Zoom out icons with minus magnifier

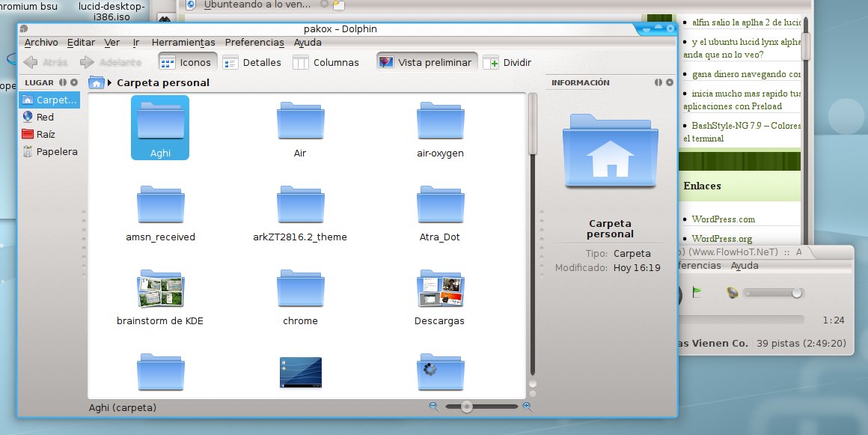point(435,407)
